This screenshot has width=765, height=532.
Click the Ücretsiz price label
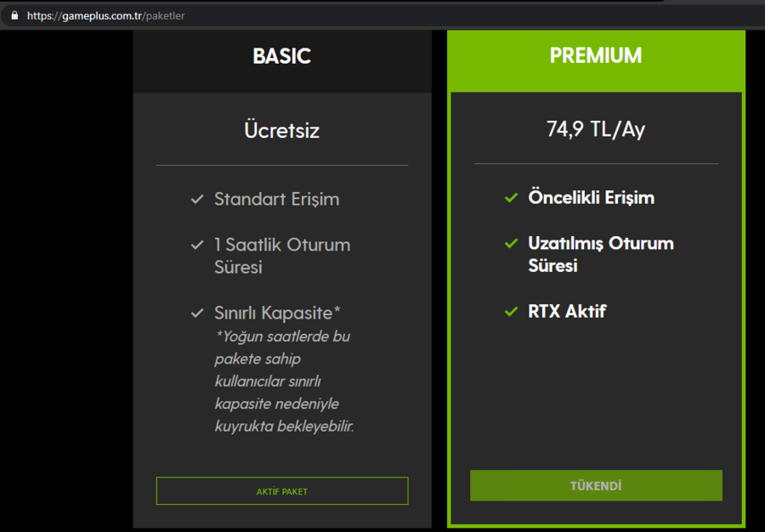pos(281,130)
